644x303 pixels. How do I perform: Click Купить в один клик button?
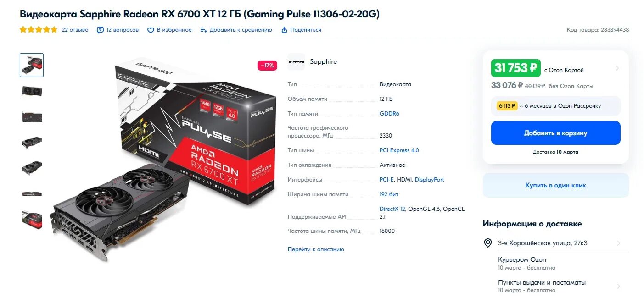coord(555,185)
